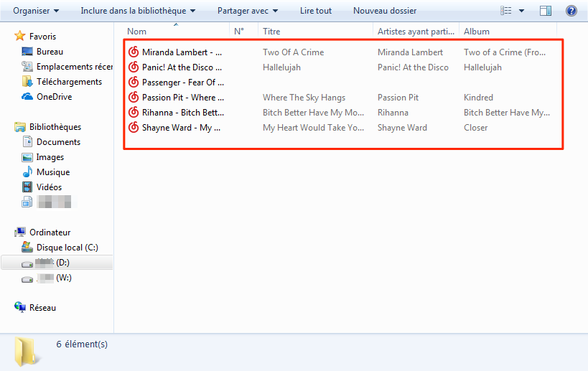Image resolution: width=588 pixels, height=371 pixels.
Task: Click the Miranda Lambert file icon
Action: (134, 52)
